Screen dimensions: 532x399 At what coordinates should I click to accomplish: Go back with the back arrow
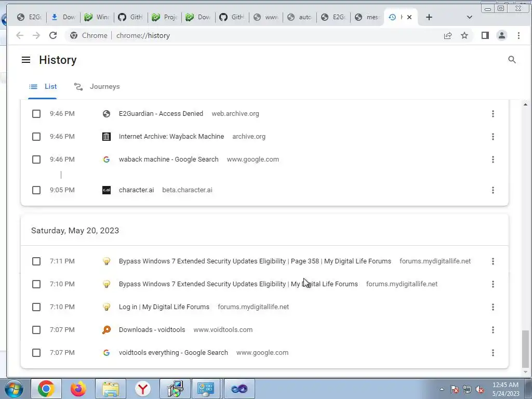pyautogui.click(x=20, y=35)
